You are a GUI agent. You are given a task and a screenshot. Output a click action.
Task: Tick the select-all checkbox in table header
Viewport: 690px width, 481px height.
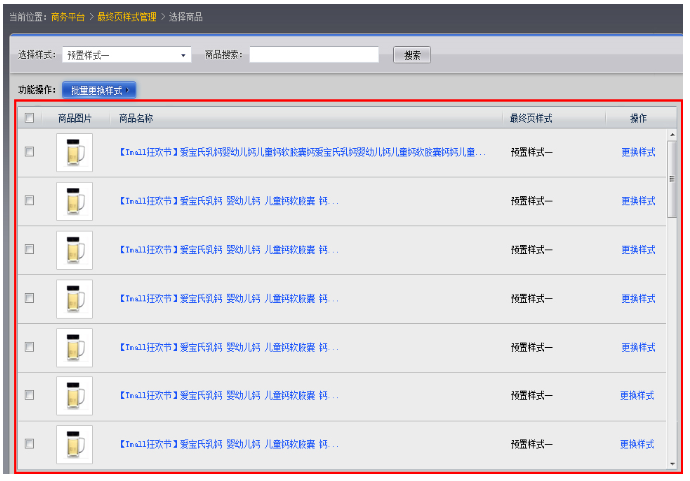(29, 118)
